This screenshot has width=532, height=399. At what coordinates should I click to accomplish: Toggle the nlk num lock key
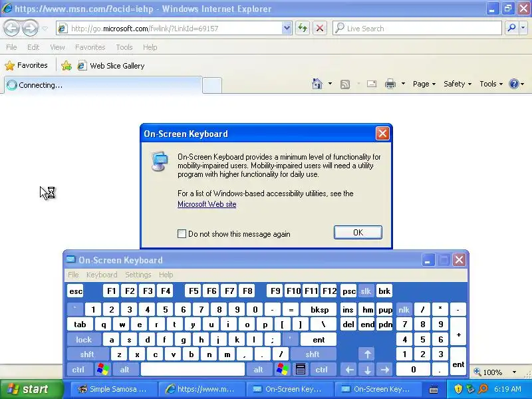click(404, 309)
